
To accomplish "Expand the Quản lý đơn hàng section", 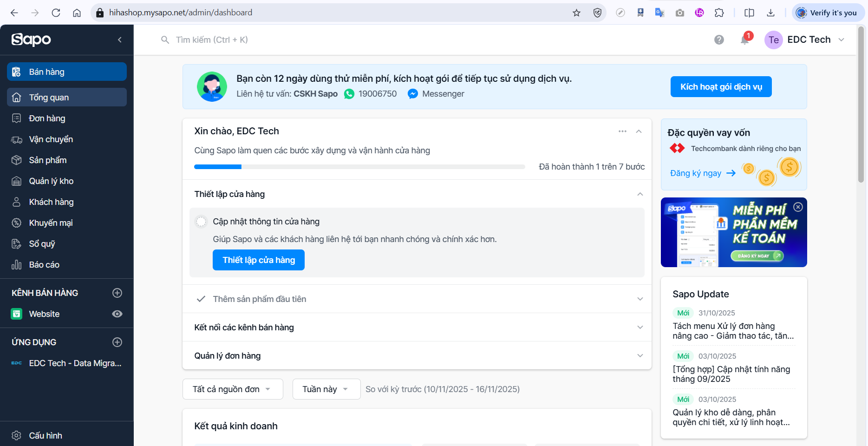I will pyautogui.click(x=640, y=356).
